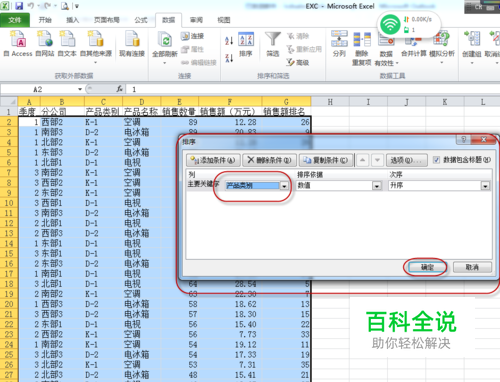The height and width of the screenshot is (382, 500).
Task: Select column L header
Action: [483, 102]
